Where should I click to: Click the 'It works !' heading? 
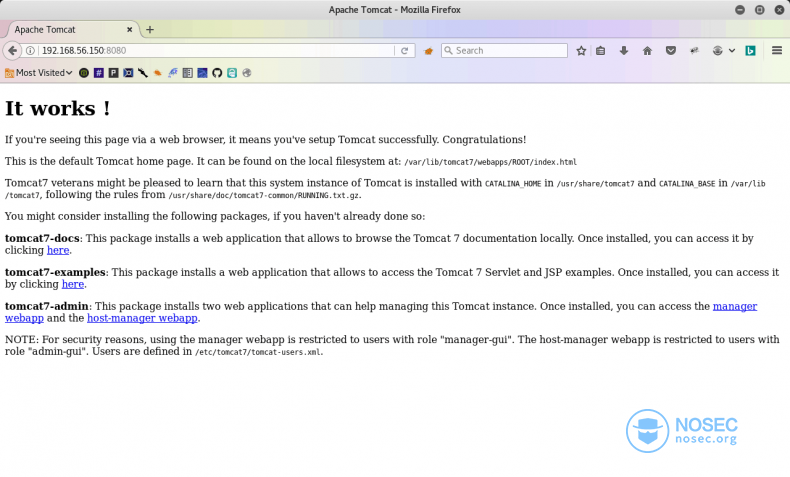click(57, 108)
